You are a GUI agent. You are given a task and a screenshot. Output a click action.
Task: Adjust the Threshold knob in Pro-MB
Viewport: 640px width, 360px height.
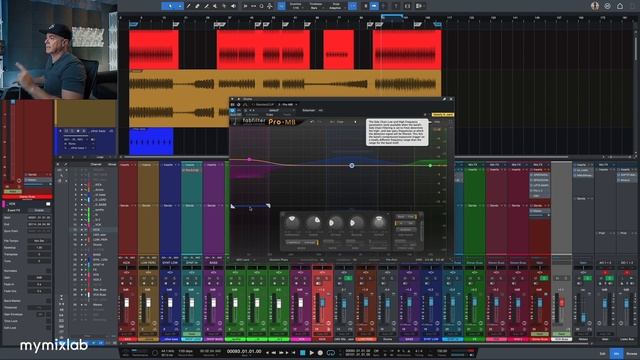tap(292, 222)
